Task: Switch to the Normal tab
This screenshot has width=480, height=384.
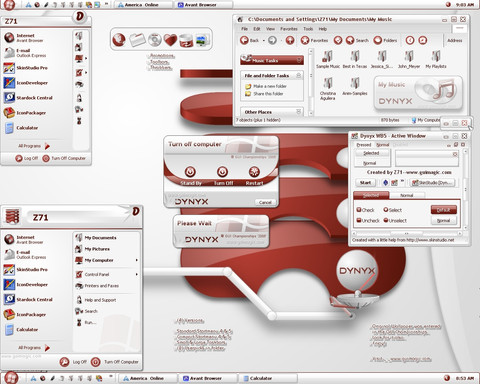Action: [407, 195]
